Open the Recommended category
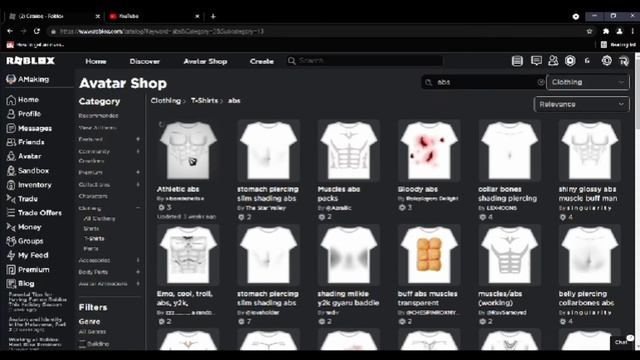Viewport: 640px width, 360px height. pos(98,116)
